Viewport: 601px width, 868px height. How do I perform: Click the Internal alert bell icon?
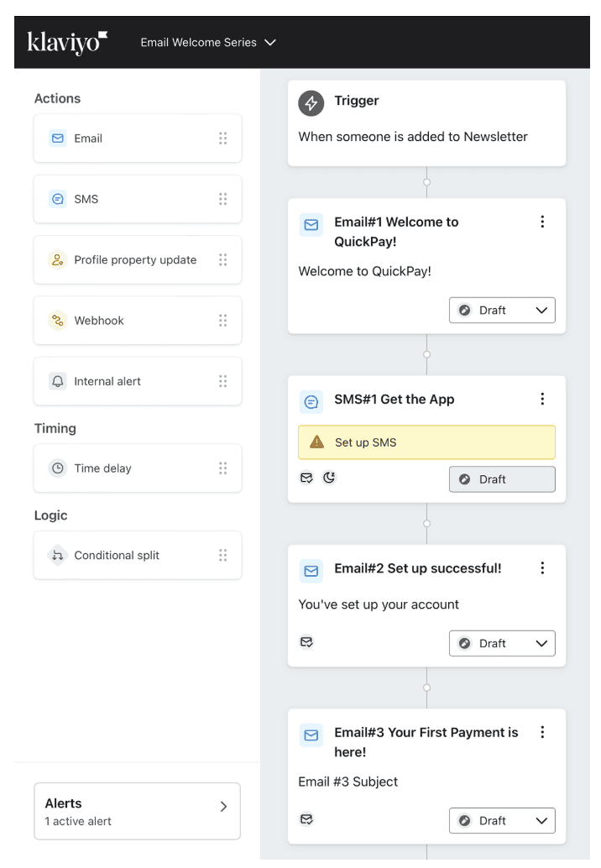[58, 381]
